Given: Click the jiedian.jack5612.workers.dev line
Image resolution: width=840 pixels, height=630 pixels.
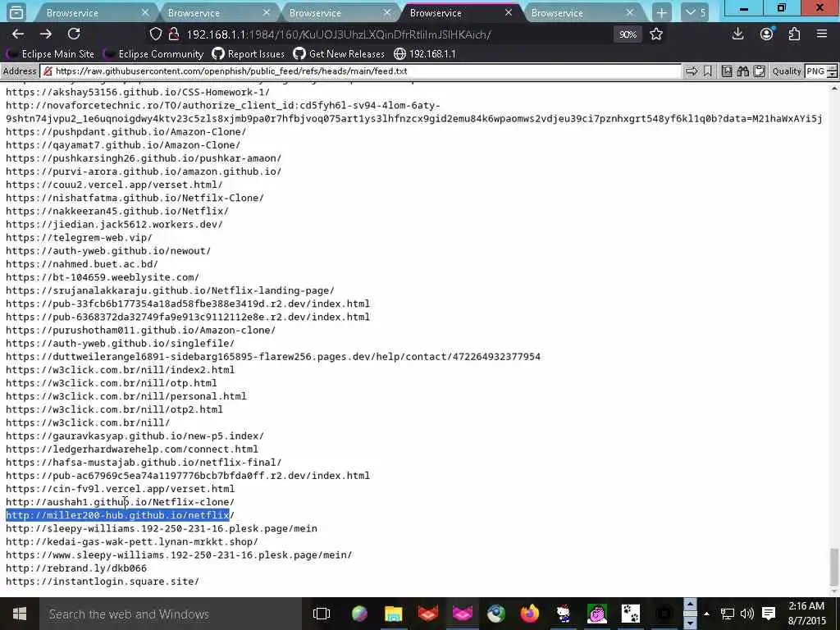Looking at the screenshot, I should pyautogui.click(x=114, y=225).
